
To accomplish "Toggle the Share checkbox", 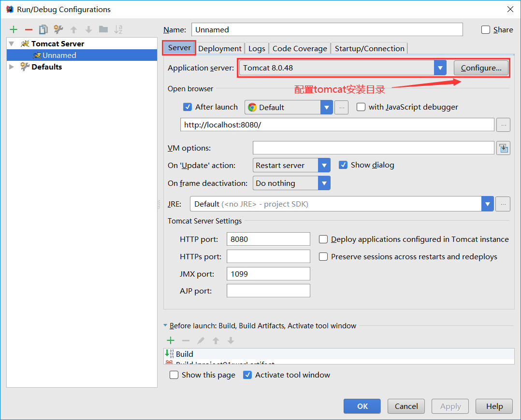I will pyautogui.click(x=485, y=30).
